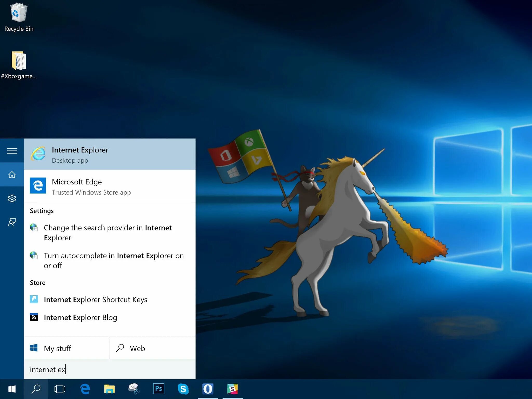This screenshot has width=532, height=399.
Task: Open the hamburger menu in search panel
Action: (12, 151)
